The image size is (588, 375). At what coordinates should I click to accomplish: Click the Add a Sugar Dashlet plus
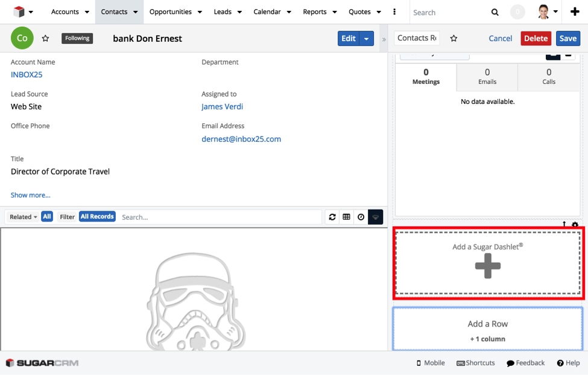click(x=488, y=266)
